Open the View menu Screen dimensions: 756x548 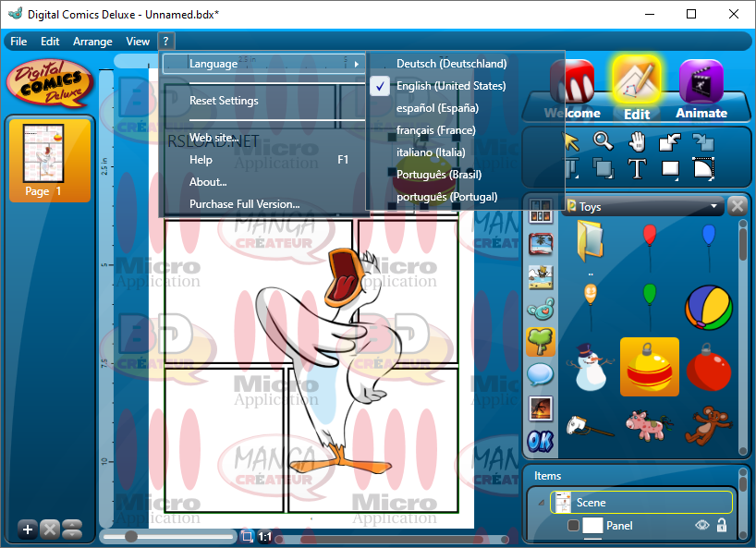pyautogui.click(x=138, y=42)
